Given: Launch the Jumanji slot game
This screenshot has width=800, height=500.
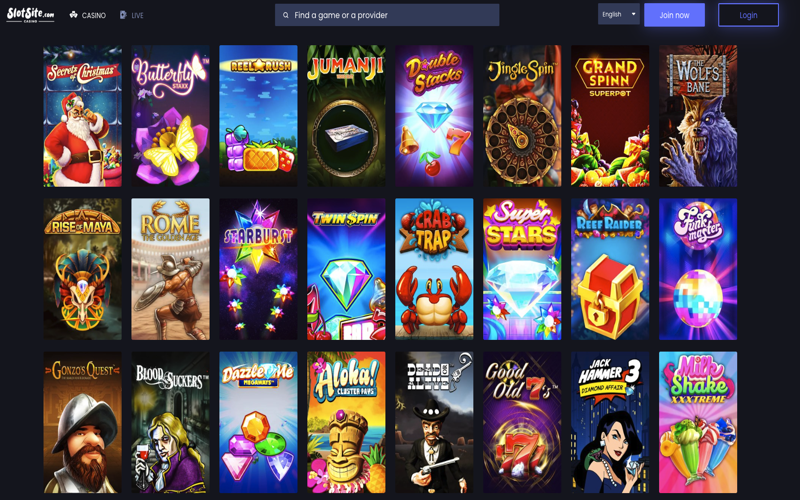Looking at the screenshot, I should pos(346,116).
